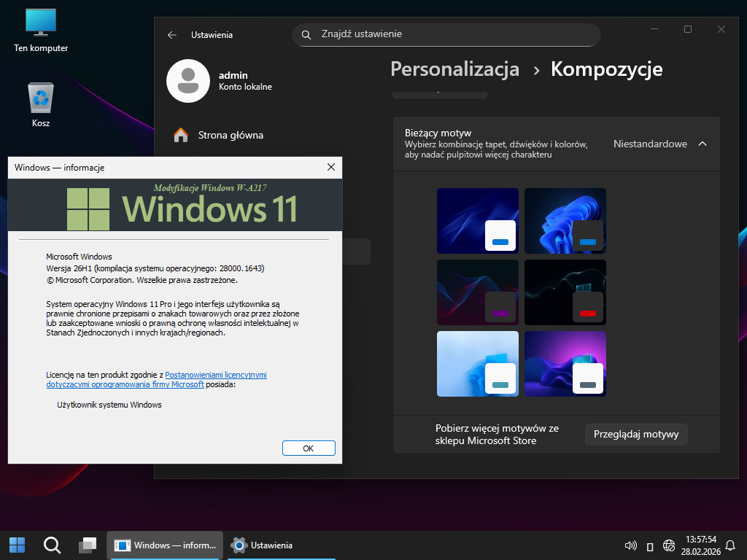
Task: Open Task View on the taskbar
Action: pyautogui.click(x=88, y=545)
